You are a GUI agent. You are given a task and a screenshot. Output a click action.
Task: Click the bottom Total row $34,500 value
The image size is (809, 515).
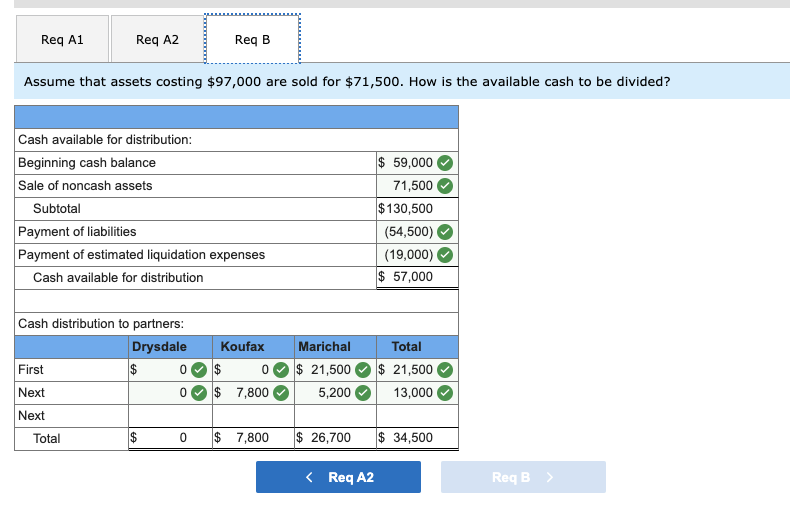406,438
